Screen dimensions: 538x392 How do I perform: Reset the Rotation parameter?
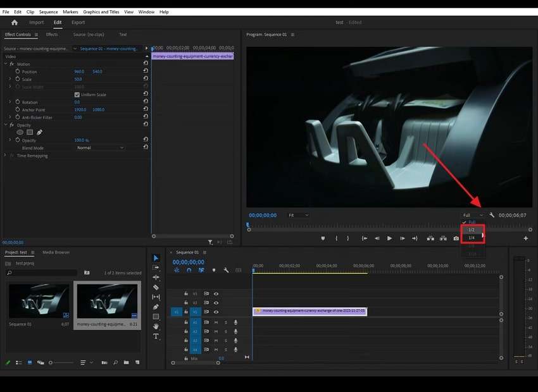point(146,101)
